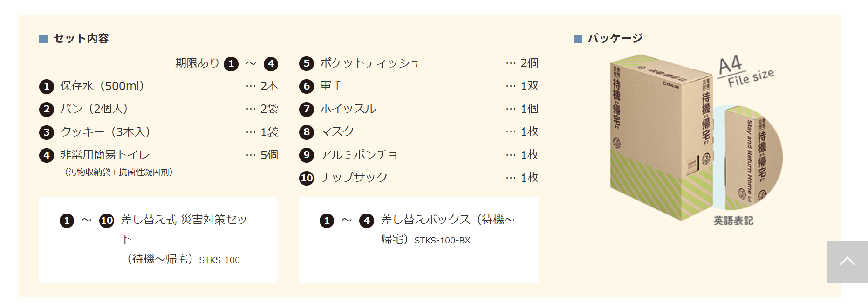Click number 4 icon beside 非常用簡易トイレ

pos(46,155)
